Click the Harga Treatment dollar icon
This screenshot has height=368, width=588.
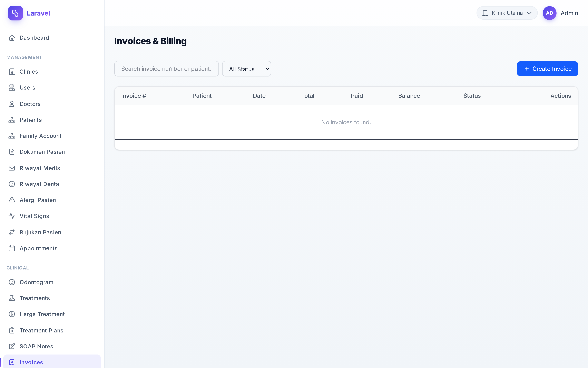click(x=12, y=314)
